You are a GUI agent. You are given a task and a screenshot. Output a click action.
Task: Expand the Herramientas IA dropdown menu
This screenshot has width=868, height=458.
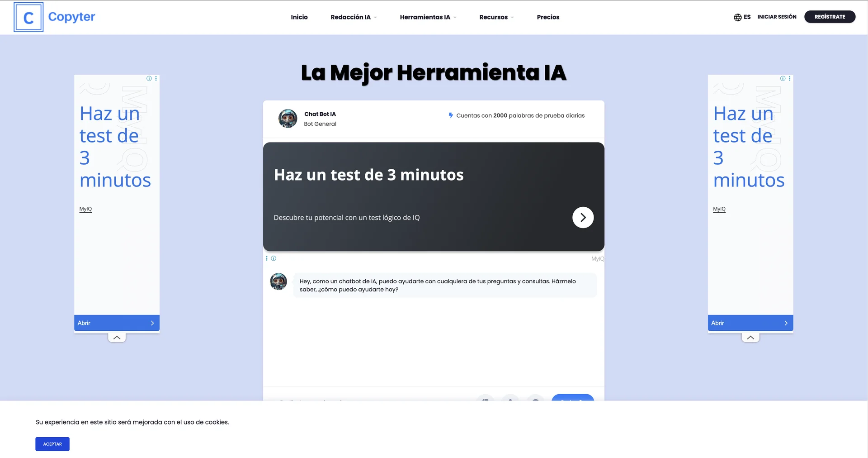(428, 17)
